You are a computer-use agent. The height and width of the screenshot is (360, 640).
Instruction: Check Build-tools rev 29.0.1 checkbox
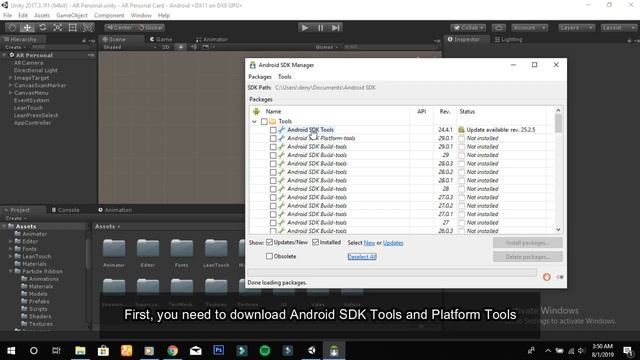pos(273,147)
